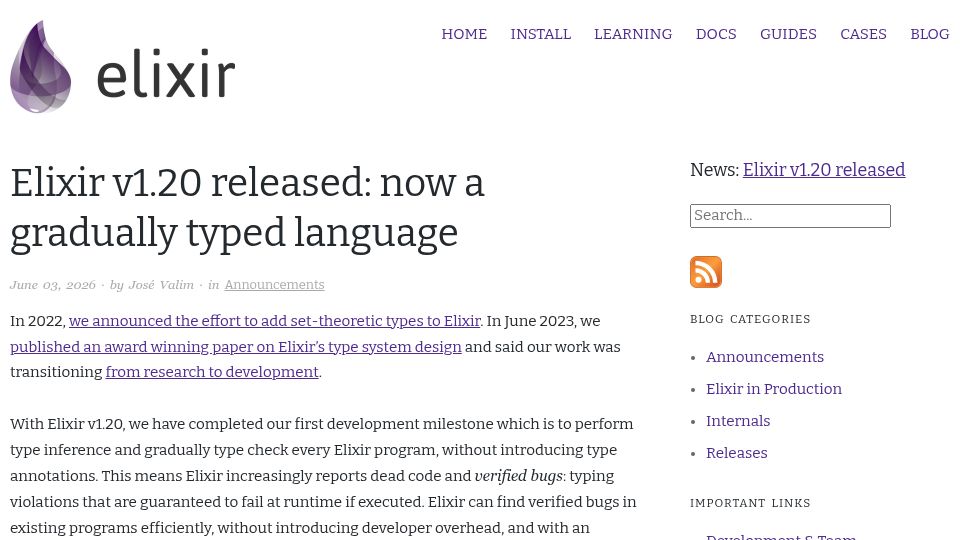Open the 'Elixir v1.20 released' news link

click(x=823, y=170)
